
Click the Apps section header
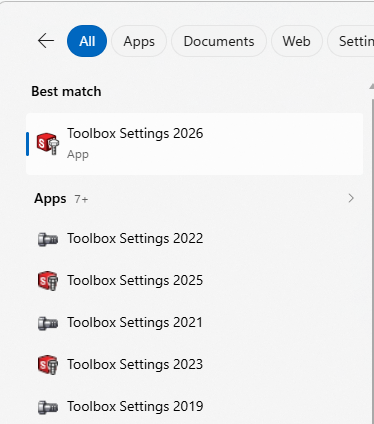click(x=50, y=199)
